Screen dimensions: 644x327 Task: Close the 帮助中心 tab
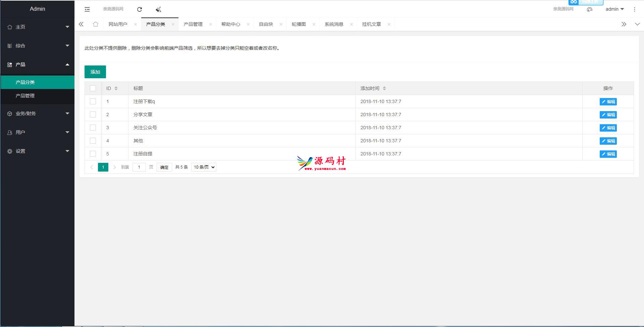tap(248, 24)
